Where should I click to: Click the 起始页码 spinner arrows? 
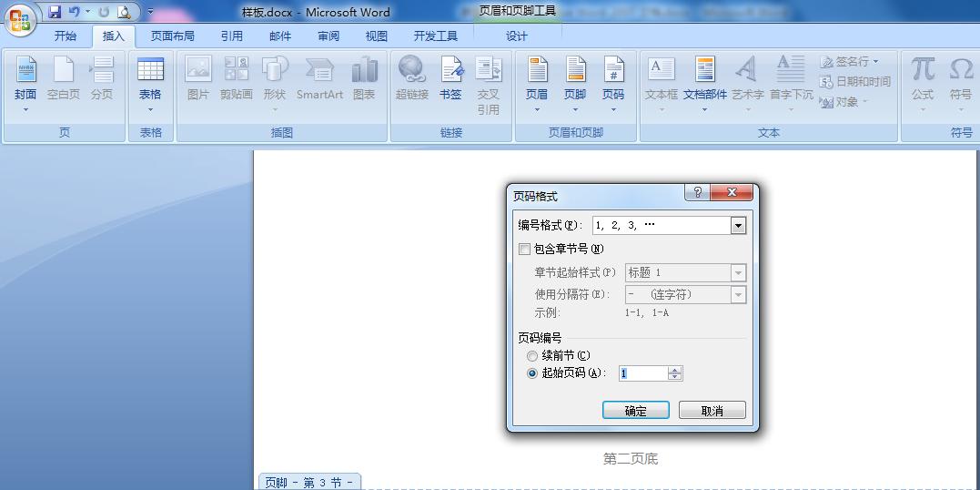(674, 373)
